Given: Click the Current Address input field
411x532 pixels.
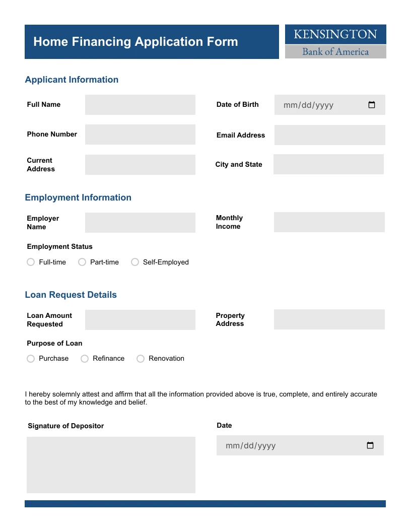Looking at the screenshot, I should [x=140, y=164].
